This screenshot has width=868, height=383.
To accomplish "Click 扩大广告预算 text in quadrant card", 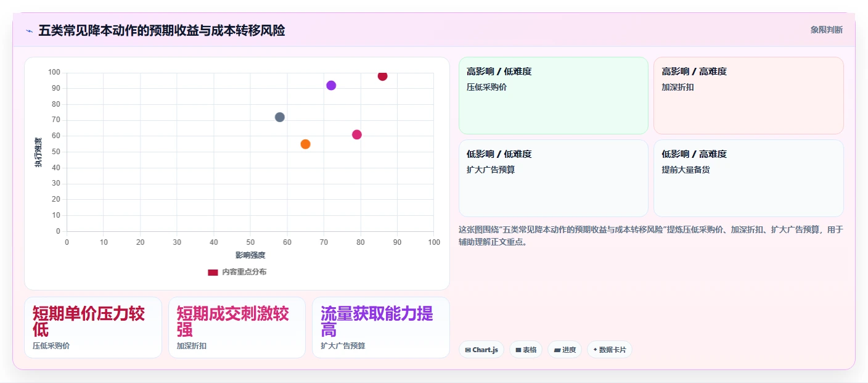I will click(491, 170).
